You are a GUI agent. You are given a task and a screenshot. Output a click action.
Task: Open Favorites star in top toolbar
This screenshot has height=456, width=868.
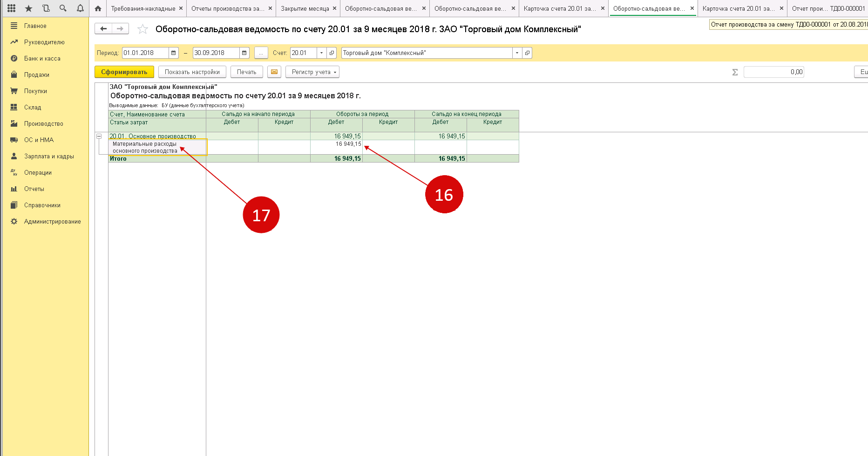click(28, 8)
